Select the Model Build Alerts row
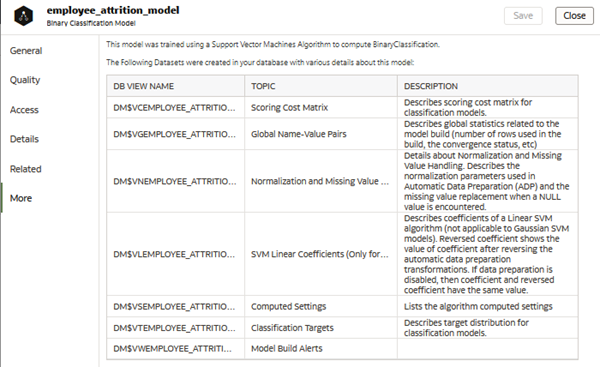Image resolution: width=600 pixels, height=367 pixels. [x=342, y=349]
